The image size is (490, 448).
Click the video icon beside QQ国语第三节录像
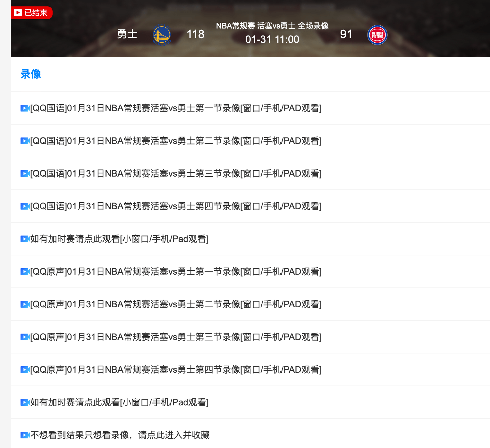tap(25, 174)
